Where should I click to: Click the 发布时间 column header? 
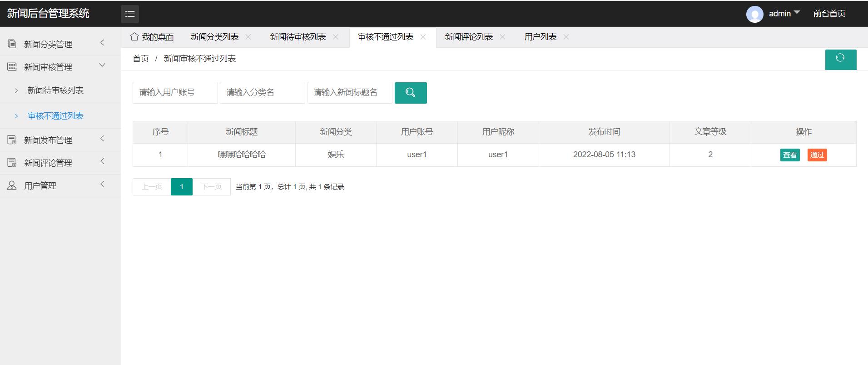[x=604, y=132]
